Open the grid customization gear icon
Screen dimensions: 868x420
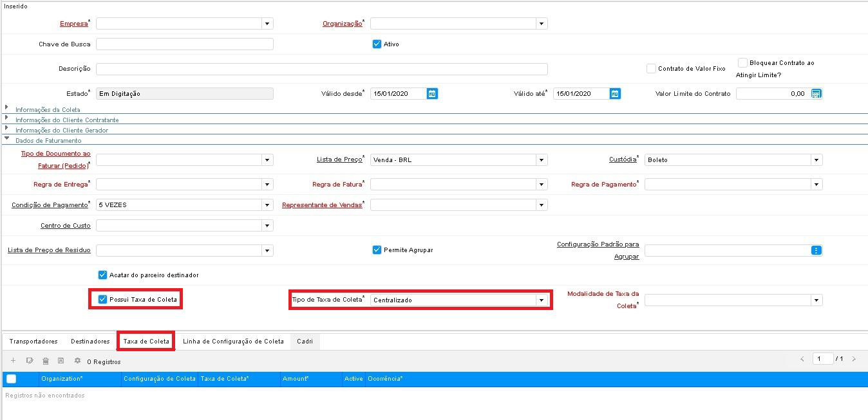[x=77, y=361]
